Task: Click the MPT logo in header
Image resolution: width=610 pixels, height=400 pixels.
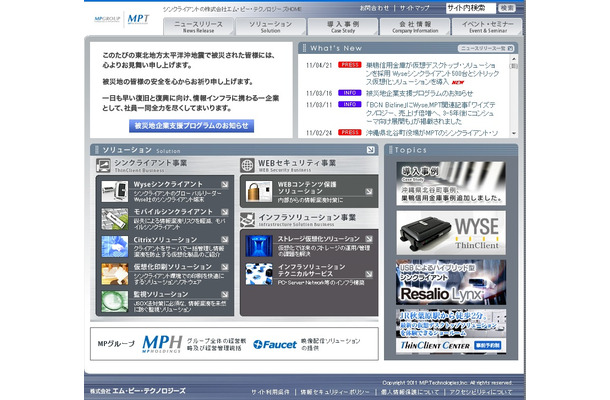Action: click(138, 19)
